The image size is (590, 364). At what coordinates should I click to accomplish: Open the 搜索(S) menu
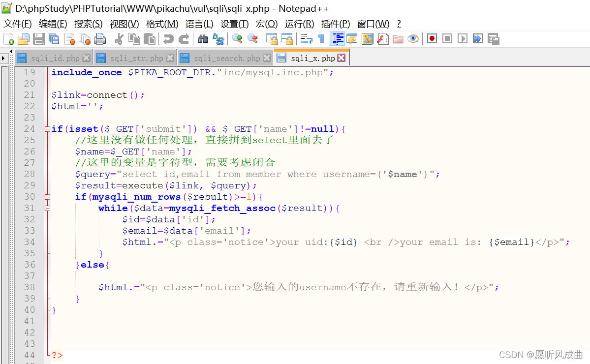[88, 24]
